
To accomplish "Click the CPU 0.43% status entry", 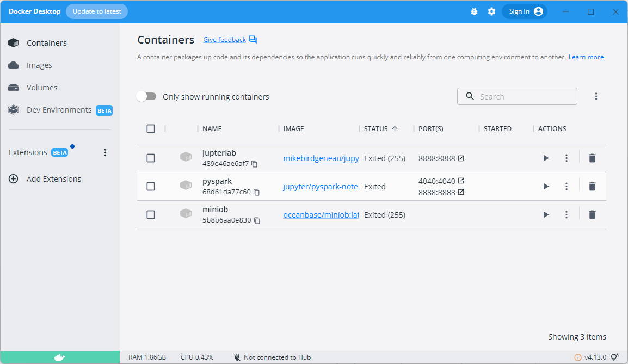I will 197,357.
